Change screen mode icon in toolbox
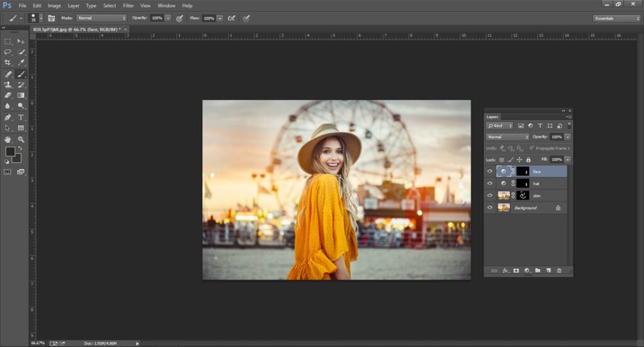Image resolution: width=644 pixels, height=347 pixels. point(21,172)
